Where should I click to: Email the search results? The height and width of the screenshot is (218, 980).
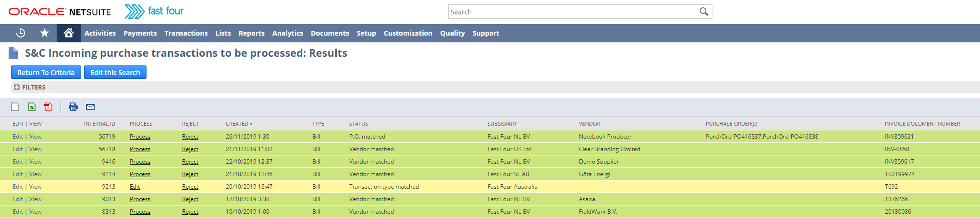pyautogui.click(x=90, y=107)
